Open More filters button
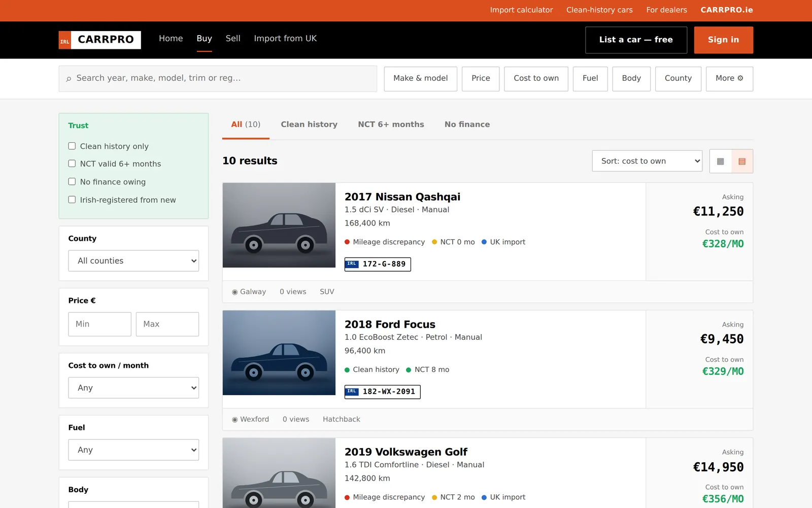This screenshot has width=812, height=508. [729, 79]
